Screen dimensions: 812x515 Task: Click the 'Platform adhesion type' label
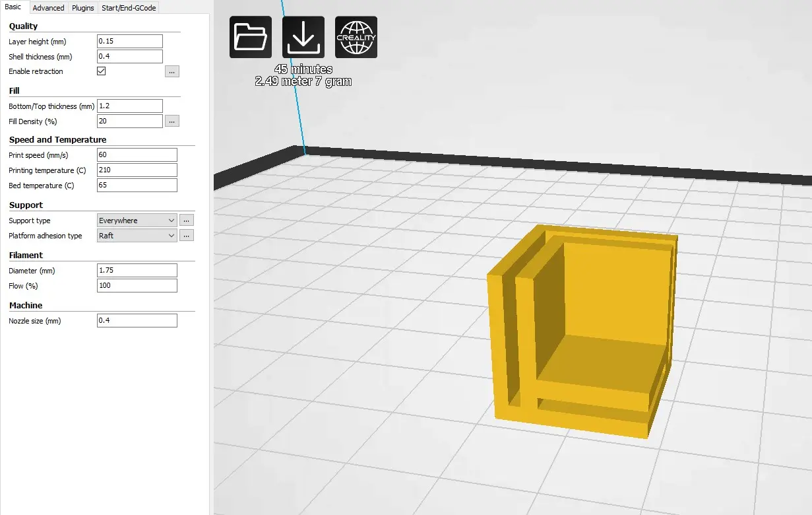[x=46, y=236]
